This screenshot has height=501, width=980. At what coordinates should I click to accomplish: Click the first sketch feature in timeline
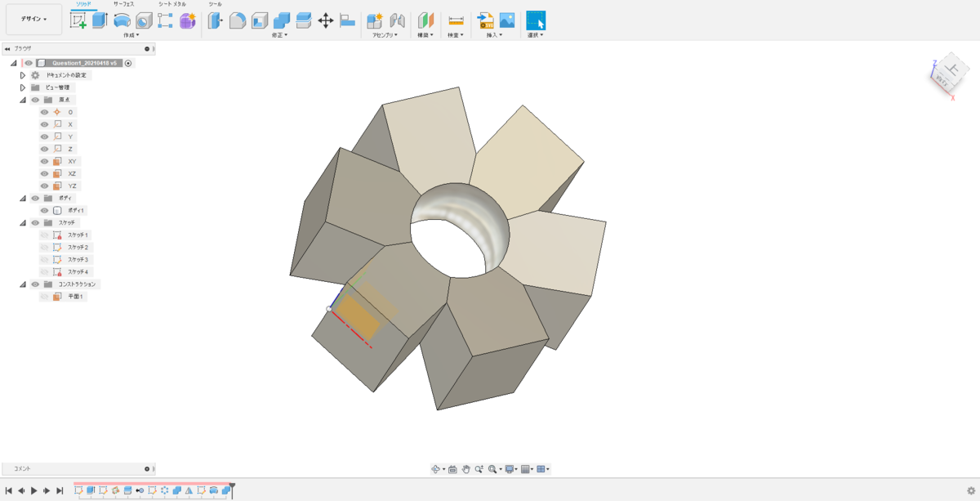(x=78, y=491)
